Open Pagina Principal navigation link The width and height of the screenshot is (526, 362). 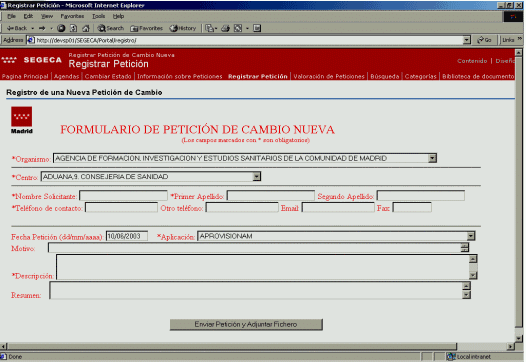click(25, 76)
